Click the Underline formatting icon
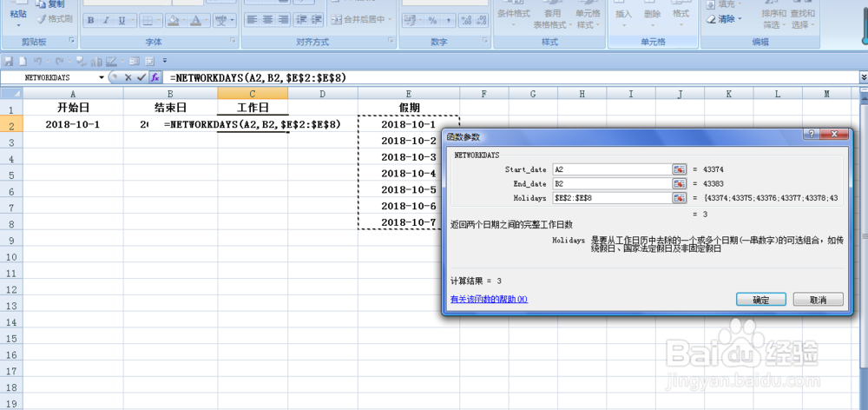 [x=122, y=21]
